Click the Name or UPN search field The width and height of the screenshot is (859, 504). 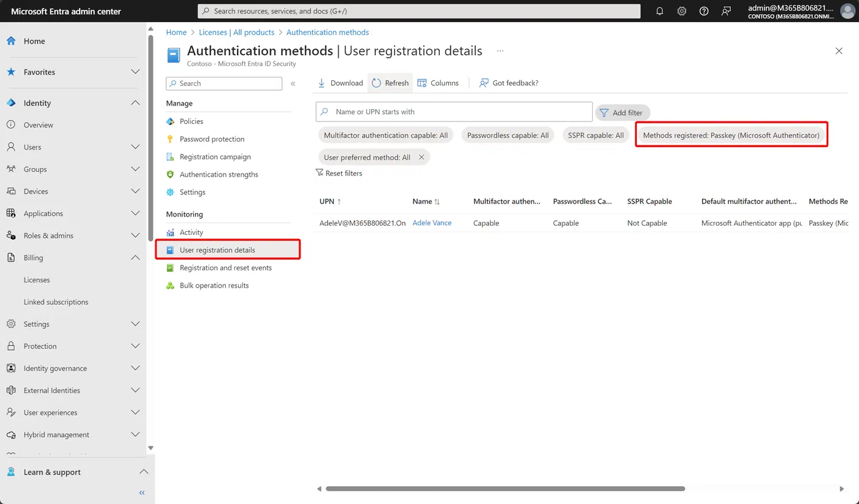454,112
